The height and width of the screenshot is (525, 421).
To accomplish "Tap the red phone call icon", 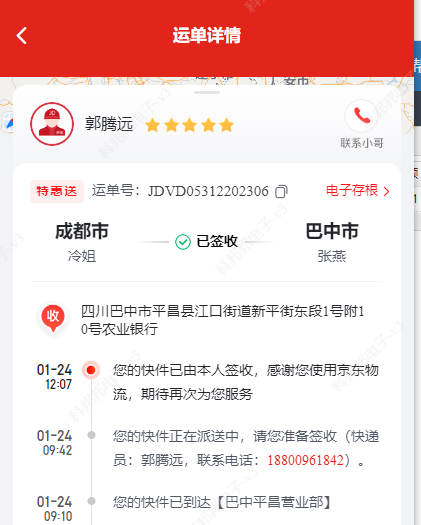I will click(361, 116).
